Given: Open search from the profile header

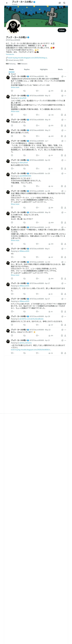Looking at the screenshot, I should tap(64, 3).
